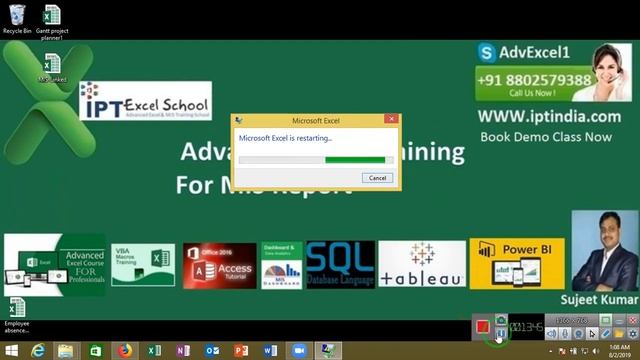
Task: Pause the screen recording
Action: (501, 333)
